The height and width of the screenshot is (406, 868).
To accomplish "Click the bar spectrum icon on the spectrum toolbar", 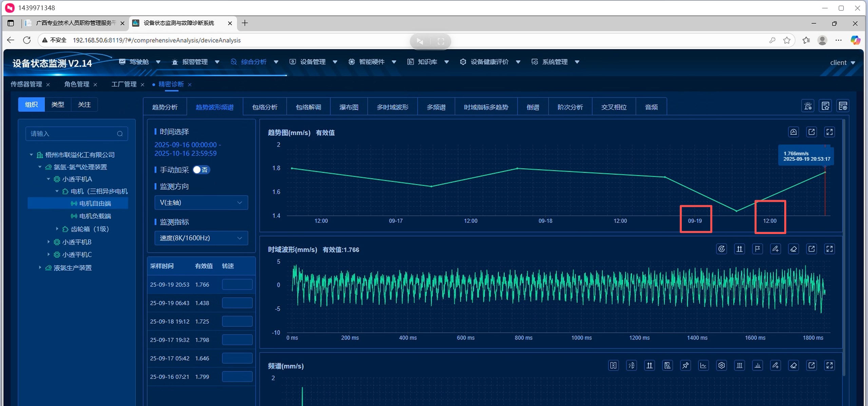I will click(x=757, y=365).
